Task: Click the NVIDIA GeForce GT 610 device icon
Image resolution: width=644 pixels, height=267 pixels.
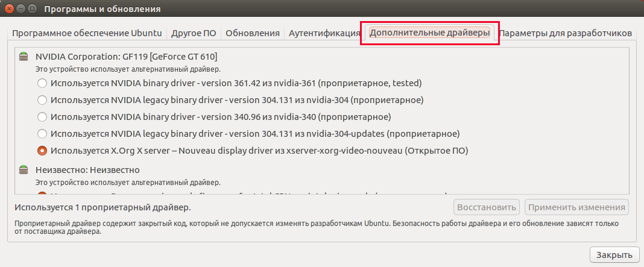Action: click(24, 57)
